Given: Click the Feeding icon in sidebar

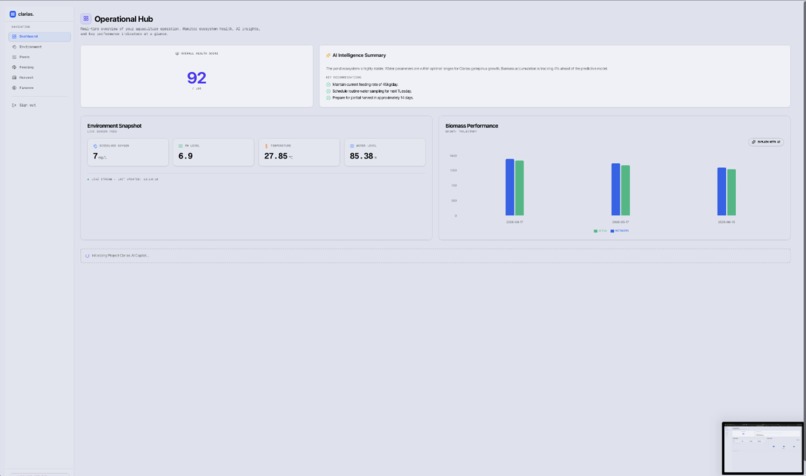Looking at the screenshot, I should (14, 67).
